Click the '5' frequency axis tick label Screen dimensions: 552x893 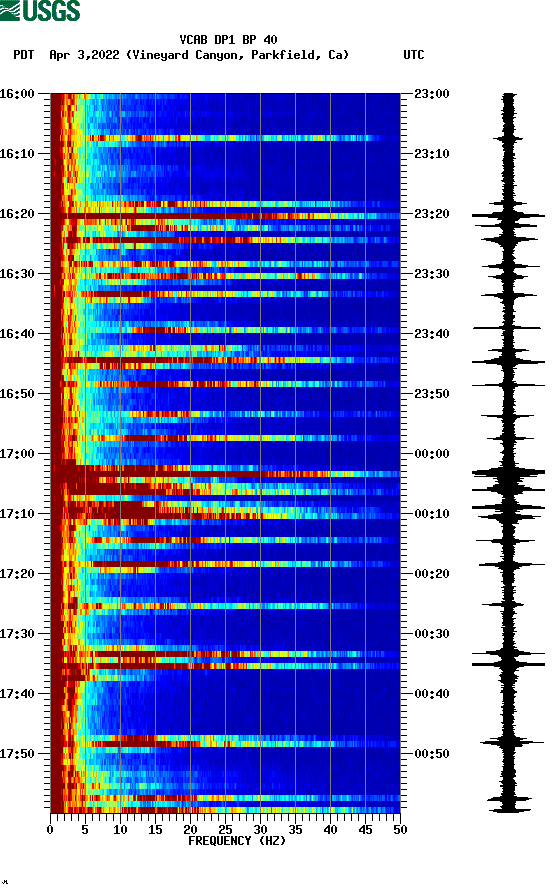click(x=85, y=830)
